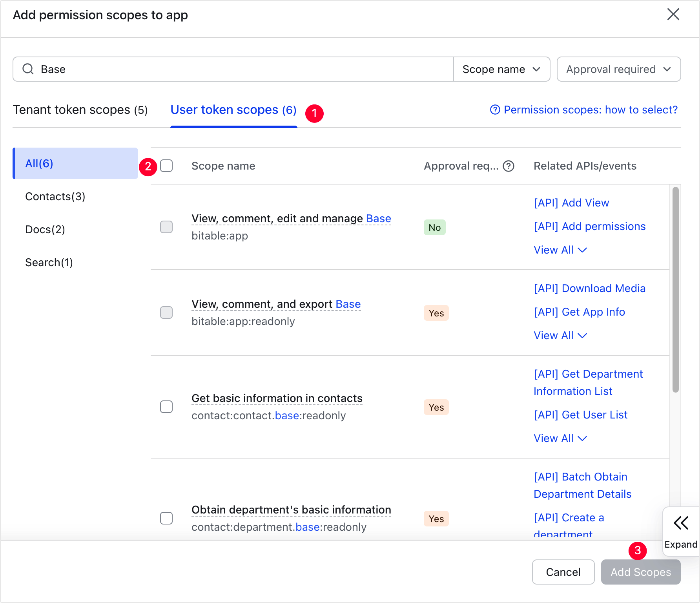Click the scope list vertical scrollbar

pyautogui.click(x=675, y=290)
